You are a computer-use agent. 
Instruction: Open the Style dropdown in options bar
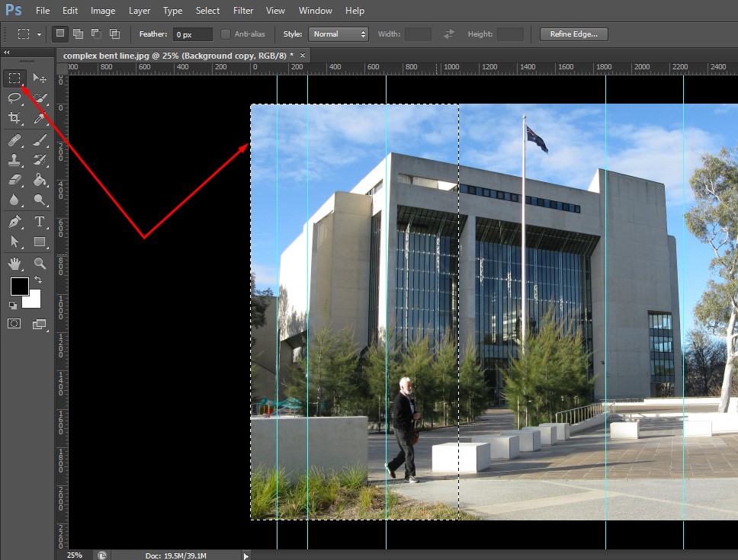[x=336, y=34]
